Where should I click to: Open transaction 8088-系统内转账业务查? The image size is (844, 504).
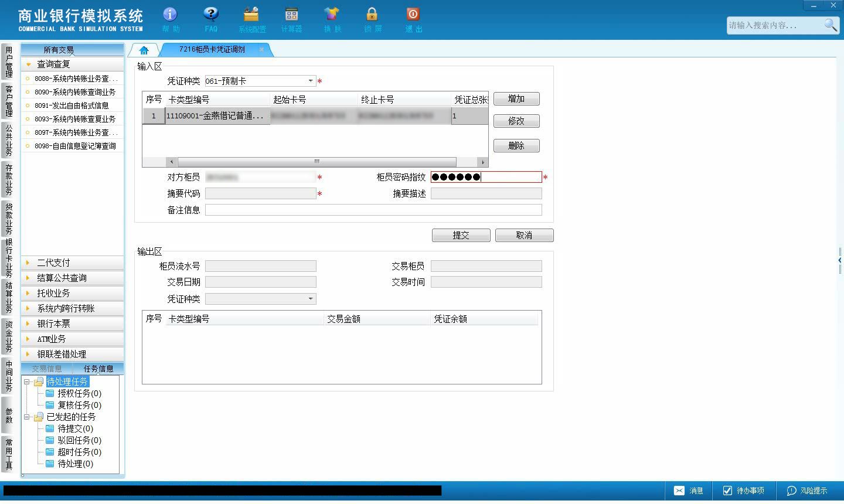tap(76, 79)
